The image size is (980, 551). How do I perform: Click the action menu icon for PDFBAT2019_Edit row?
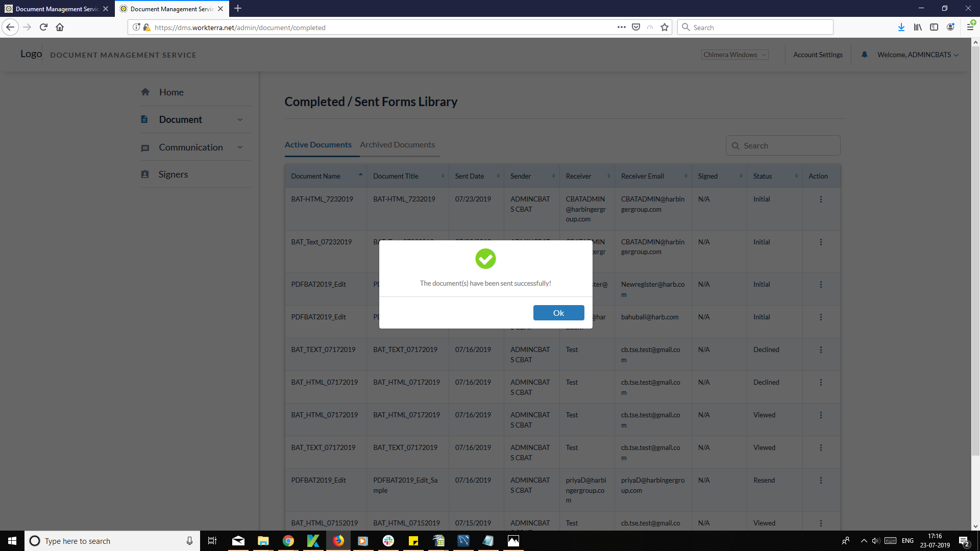[821, 284]
